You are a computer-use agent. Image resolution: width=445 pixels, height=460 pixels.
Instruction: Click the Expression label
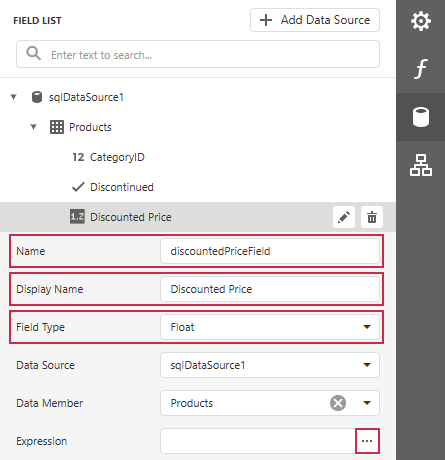[42, 441]
